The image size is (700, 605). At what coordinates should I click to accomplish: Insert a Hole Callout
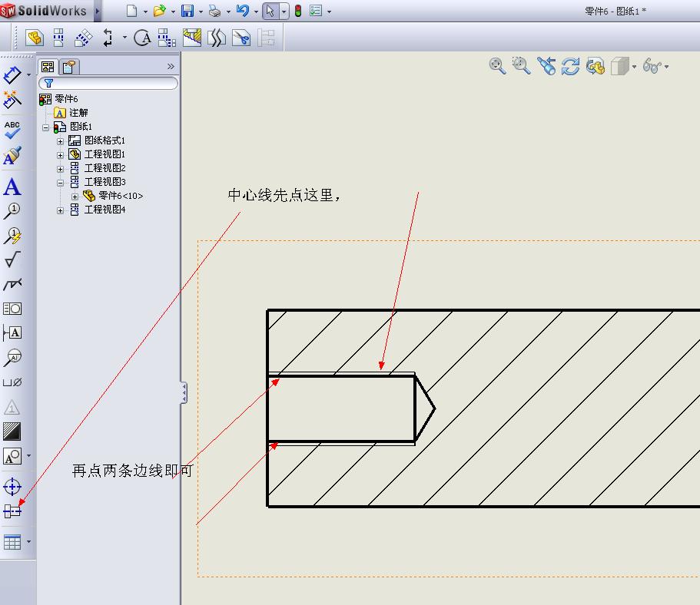[x=12, y=382]
